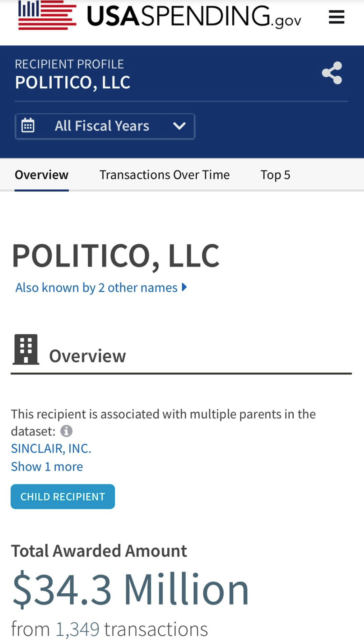Screen dimensions: 364x644
Task: Expand 'Also known by 2 other names'
Action: coord(96,288)
